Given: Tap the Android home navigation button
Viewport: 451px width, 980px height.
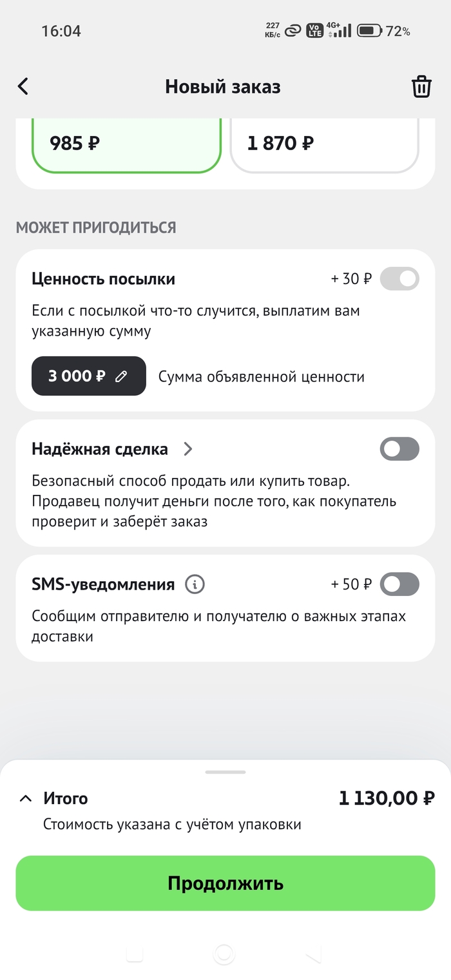Looking at the screenshot, I should tap(224, 954).
